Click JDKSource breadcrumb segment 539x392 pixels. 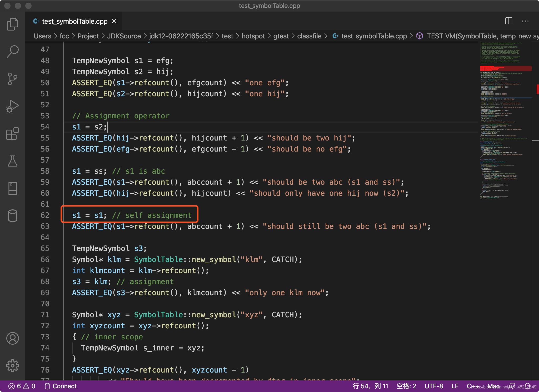(x=124, y=36)
